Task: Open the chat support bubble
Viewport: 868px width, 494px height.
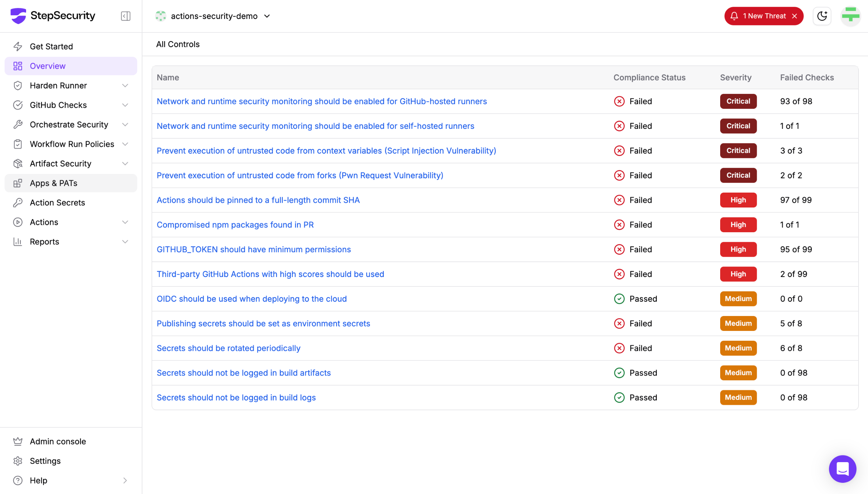Action: 842,469
